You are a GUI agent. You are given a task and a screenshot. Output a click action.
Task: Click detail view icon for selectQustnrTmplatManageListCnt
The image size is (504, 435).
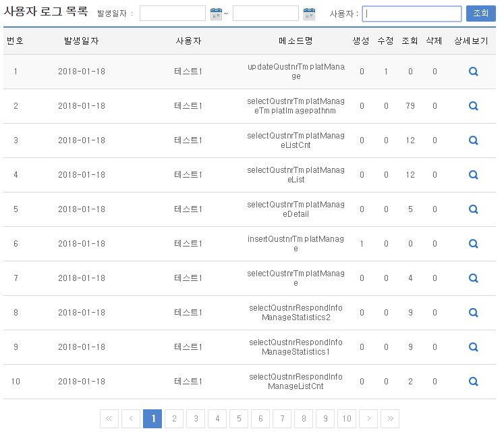point(473,140)
